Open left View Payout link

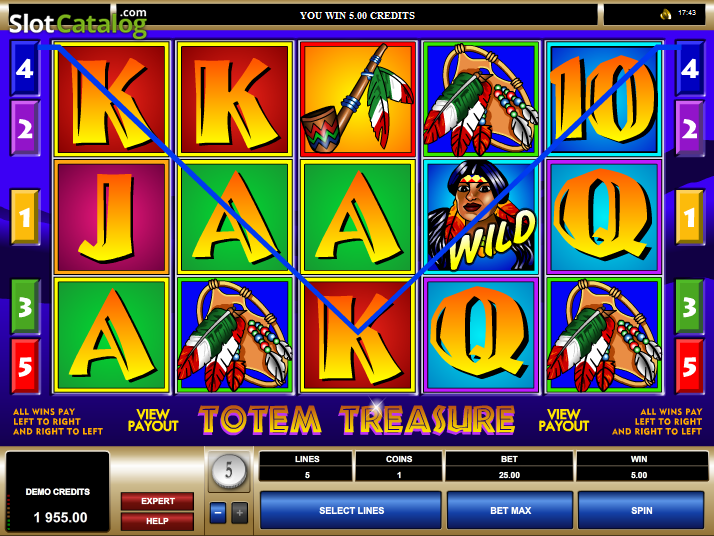(x=153, y=420)
